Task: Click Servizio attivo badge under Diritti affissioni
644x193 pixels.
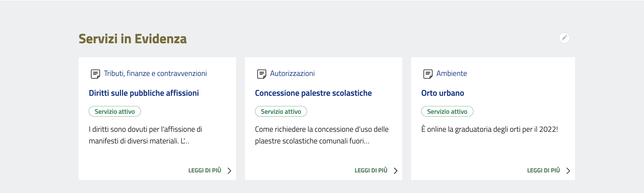Action: (115, 112)
